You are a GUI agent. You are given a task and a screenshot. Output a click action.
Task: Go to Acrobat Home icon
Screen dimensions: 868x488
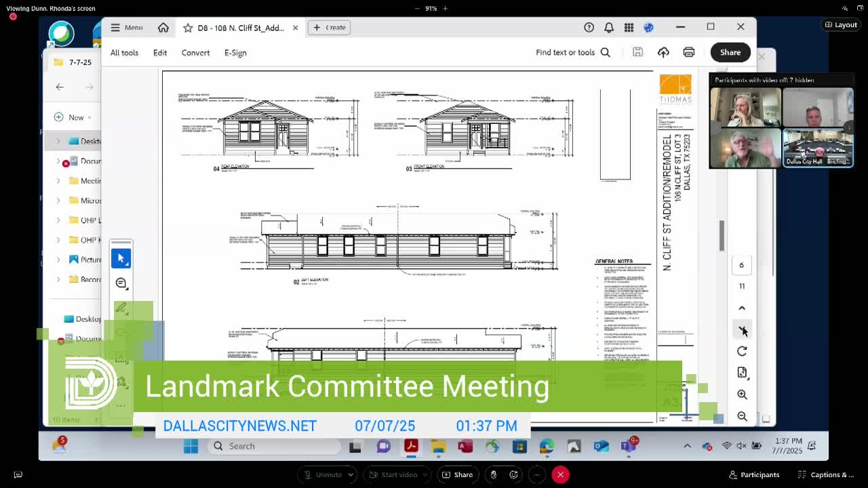tap(163, 28)
